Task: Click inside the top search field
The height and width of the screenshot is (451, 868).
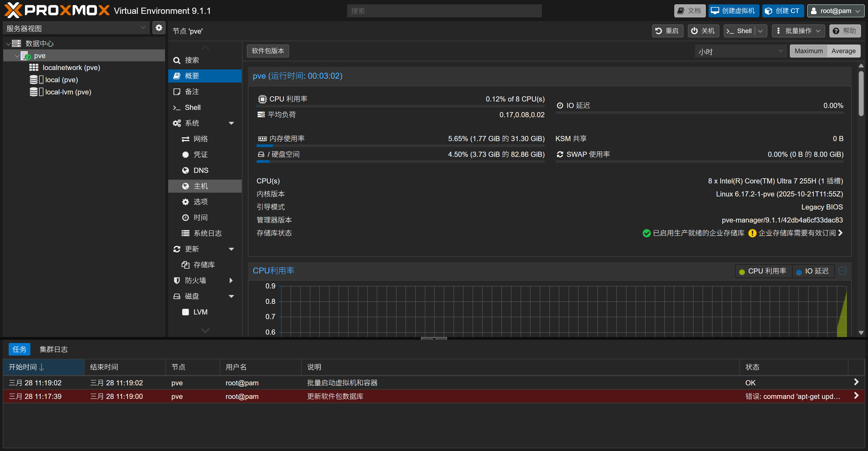Action: tap(444, 11)
